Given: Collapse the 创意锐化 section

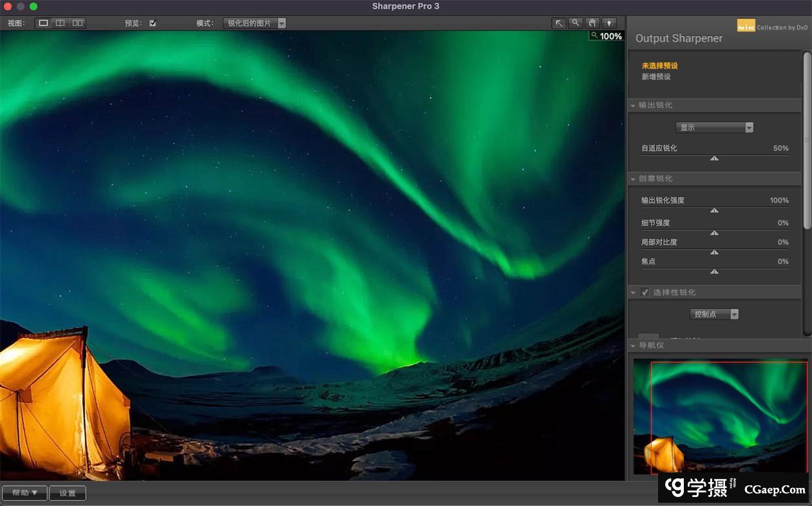Looking at the screenshot, I should (x=633, y=178).
